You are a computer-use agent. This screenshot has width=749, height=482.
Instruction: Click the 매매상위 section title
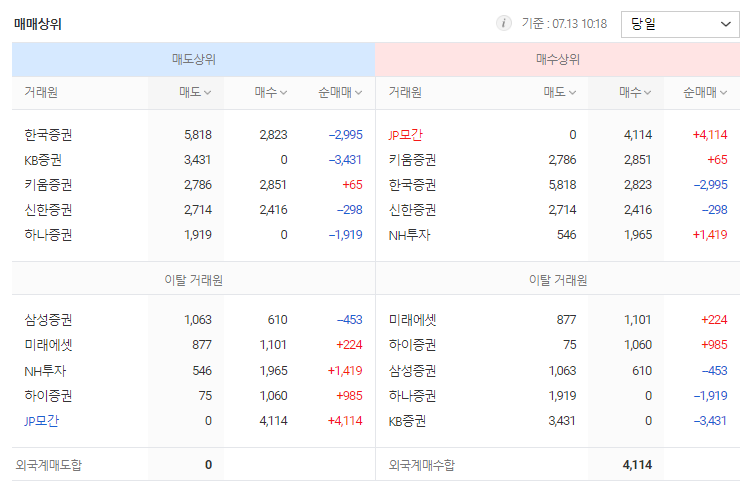click(x=38, y=24)
